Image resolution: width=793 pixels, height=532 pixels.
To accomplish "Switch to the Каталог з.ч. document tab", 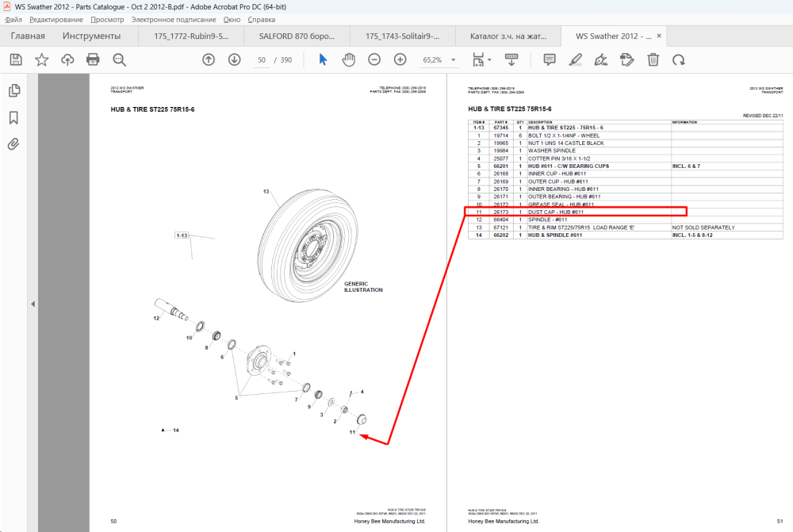I will (x=508, y=36).
